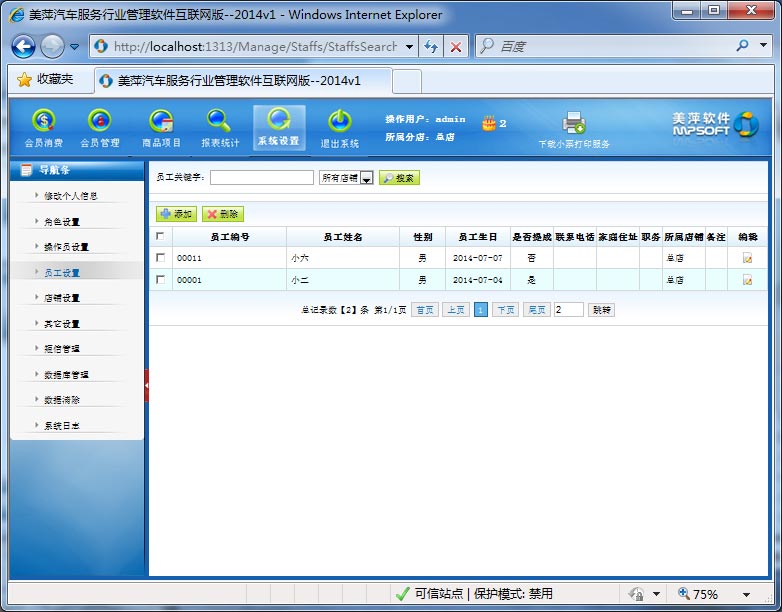782x612 pixels.
Task: Expand the 角色设置 navigation item
Action: click(x=62, y=221)
